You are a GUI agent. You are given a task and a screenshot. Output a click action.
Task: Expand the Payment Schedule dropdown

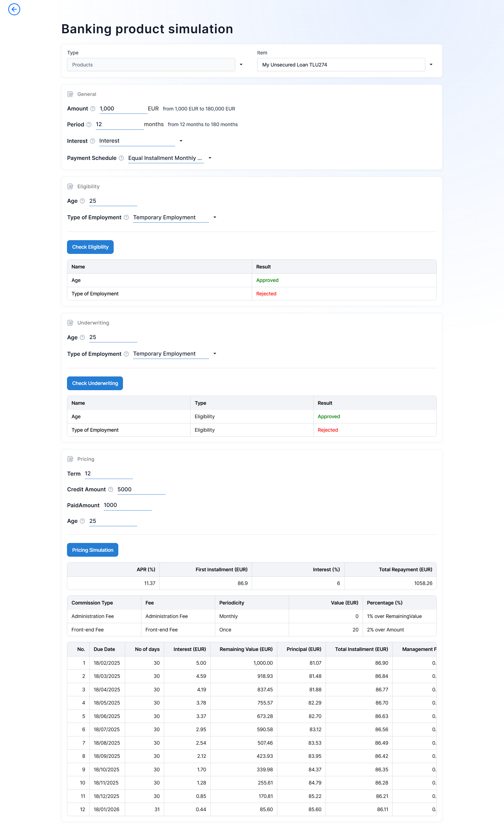point(210,158)
